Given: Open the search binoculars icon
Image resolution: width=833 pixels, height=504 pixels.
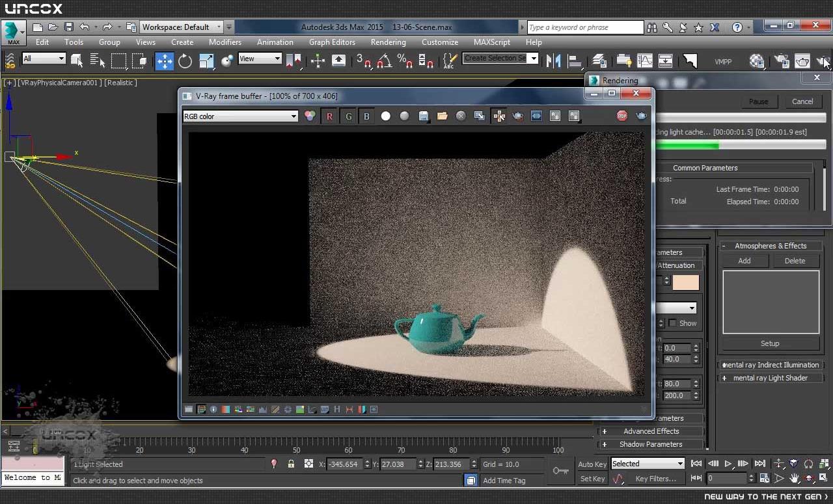Looking at the screenshot, I should pyautogui.click(x=652, y=27).
